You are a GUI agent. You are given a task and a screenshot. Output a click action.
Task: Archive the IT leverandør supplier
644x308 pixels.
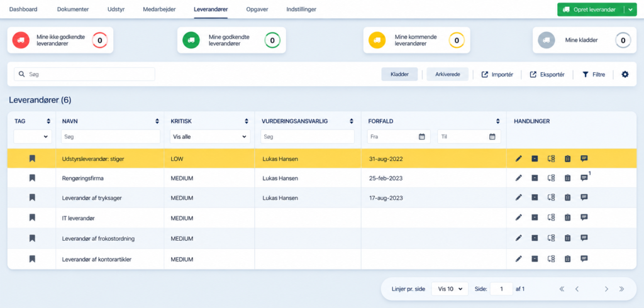pyautogui.click(x=535, y=217)
